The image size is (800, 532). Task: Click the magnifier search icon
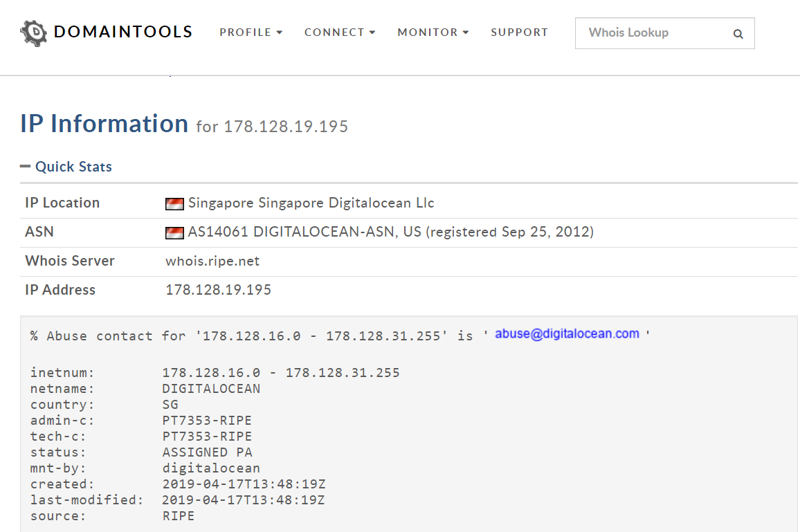(738, 34)
